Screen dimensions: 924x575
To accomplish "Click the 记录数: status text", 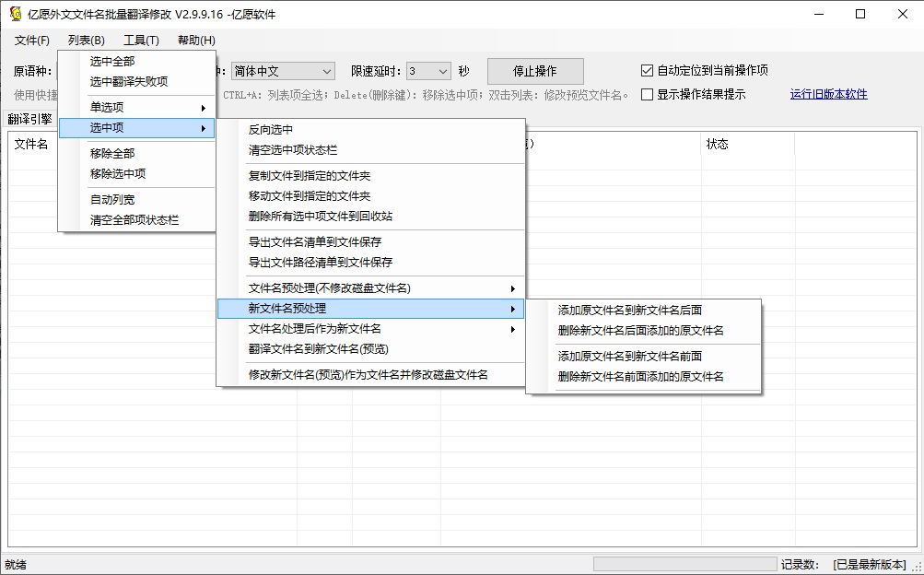I will pos(800,565).
